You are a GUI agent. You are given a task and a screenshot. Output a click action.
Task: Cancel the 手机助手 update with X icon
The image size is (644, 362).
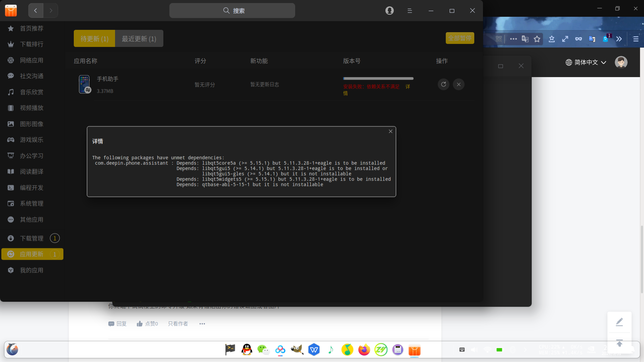(x=459, y=84)
